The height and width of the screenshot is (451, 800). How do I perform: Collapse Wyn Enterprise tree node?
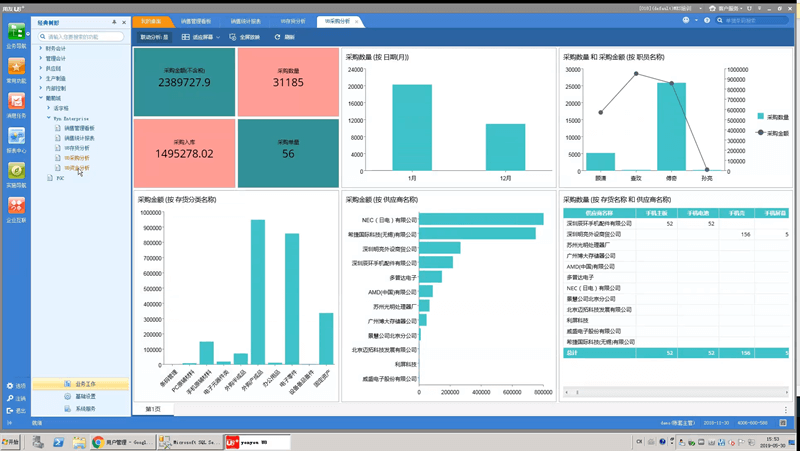[x=49, y=118]
